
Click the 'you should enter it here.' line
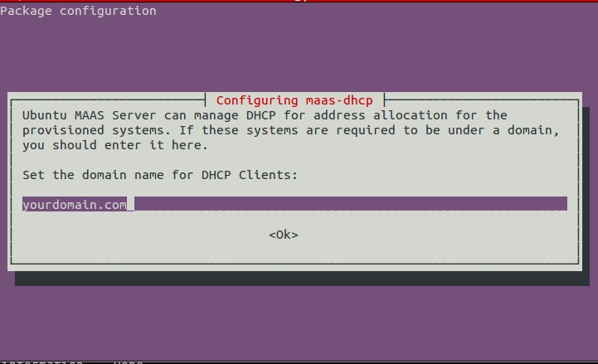coord(114,145)
